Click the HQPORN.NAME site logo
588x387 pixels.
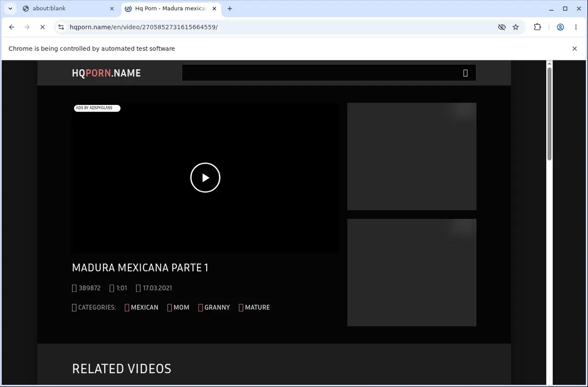point(106,73)
